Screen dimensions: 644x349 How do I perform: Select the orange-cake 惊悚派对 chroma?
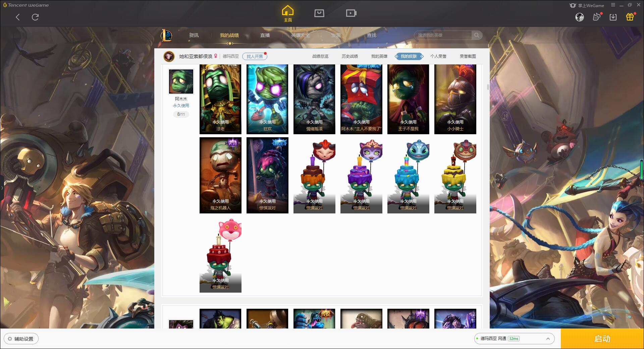314,175
